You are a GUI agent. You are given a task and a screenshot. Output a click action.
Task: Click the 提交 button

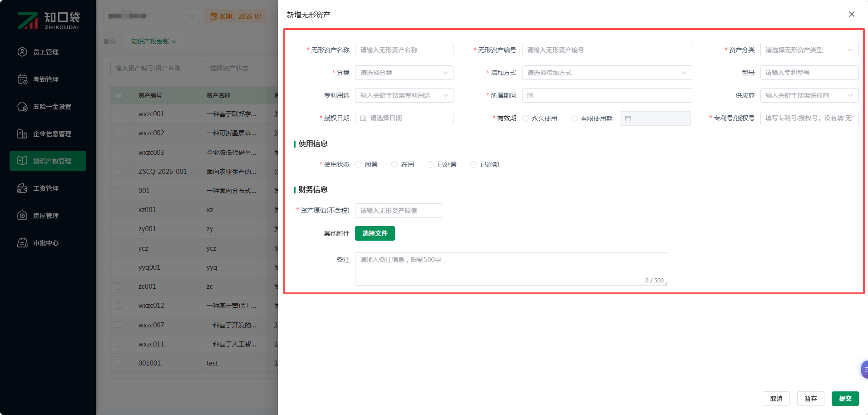[845, 399]
